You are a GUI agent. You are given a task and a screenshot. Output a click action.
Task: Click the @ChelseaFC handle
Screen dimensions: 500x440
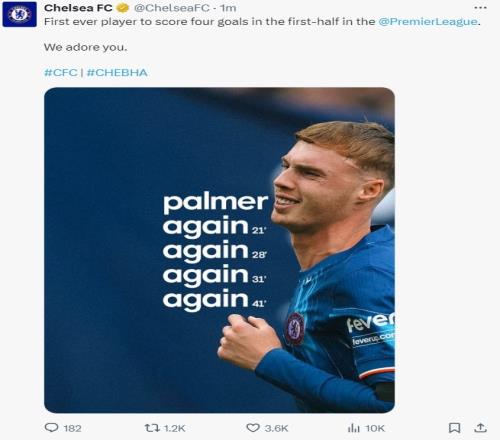click(x=172, y=8)
